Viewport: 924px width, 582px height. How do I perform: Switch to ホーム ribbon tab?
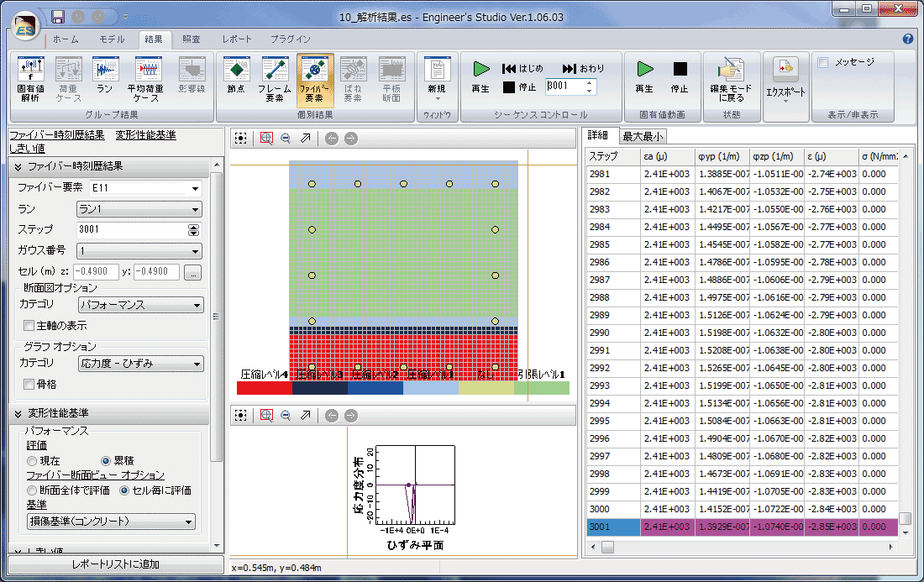coord(66,39)
